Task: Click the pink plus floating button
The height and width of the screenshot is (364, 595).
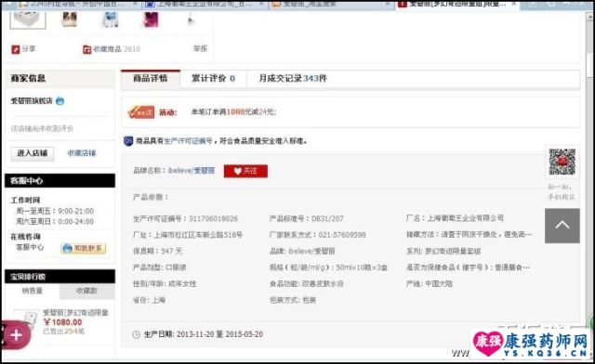Action: 16,335
